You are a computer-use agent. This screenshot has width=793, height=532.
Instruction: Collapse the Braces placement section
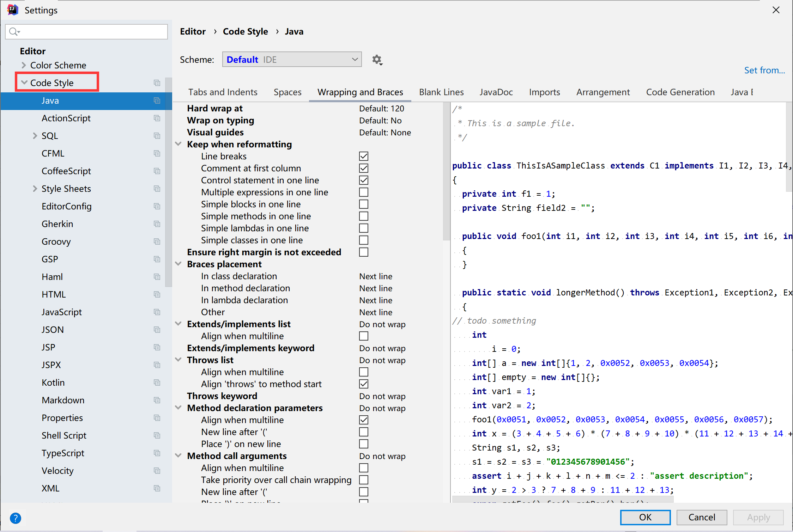pos(178,264)
